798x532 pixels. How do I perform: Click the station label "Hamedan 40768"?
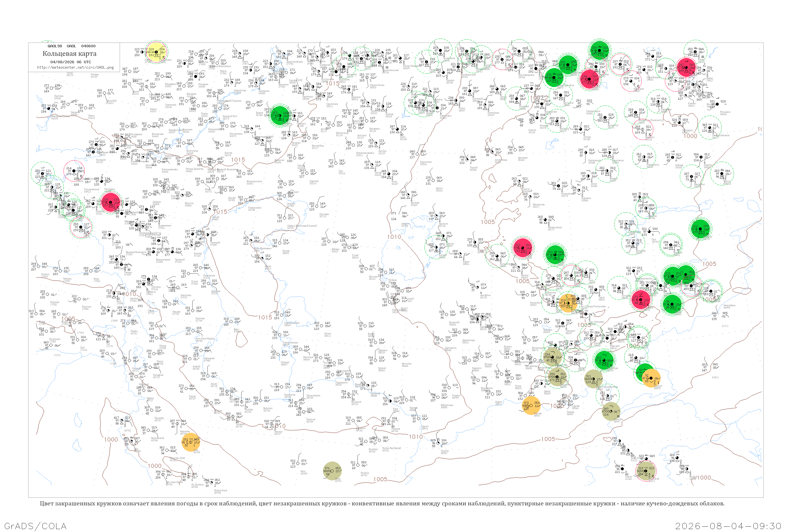(x=185, y=433)
